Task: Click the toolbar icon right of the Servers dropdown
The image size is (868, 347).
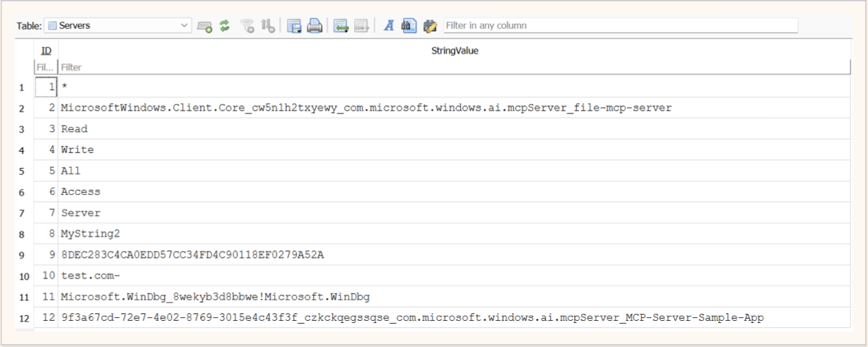Action: pos(204,26)
